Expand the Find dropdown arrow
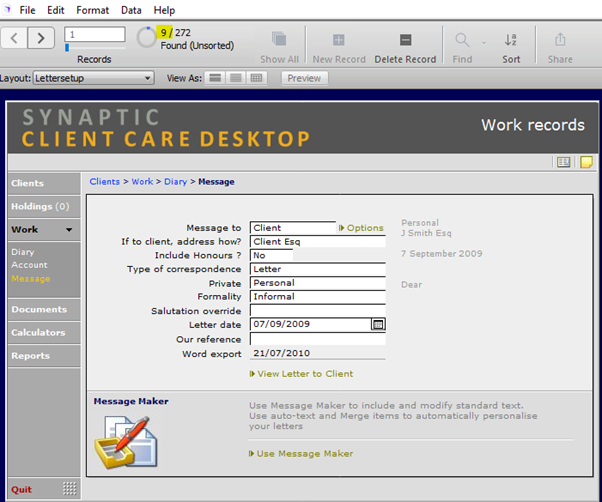Viewport: 602px width, 502px height. click(484, 43)
